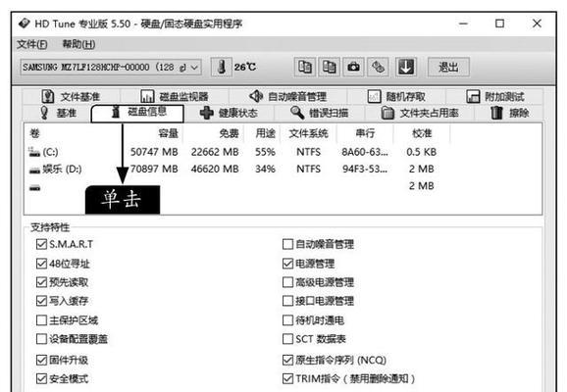Image resolution: width=567 pixels, height=392 pixels.
Task: Open the 错误扫描 error scan tab
Action: (x=319, y=113)
